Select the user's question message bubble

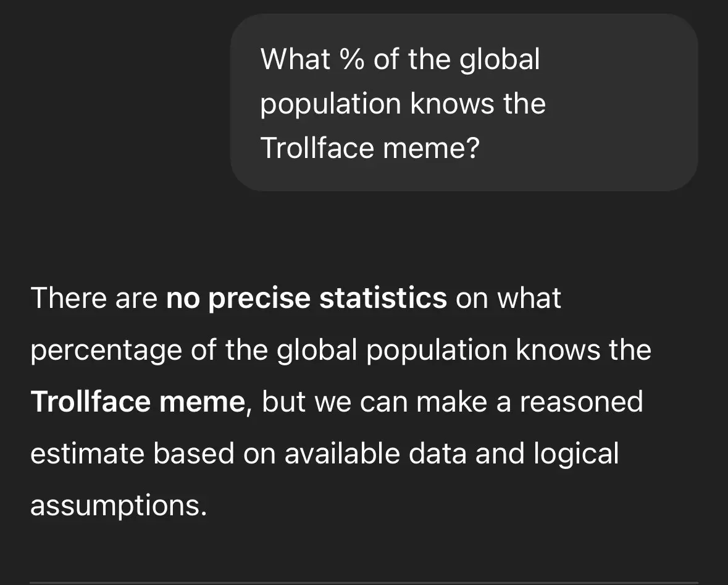[x=464, y=102]
